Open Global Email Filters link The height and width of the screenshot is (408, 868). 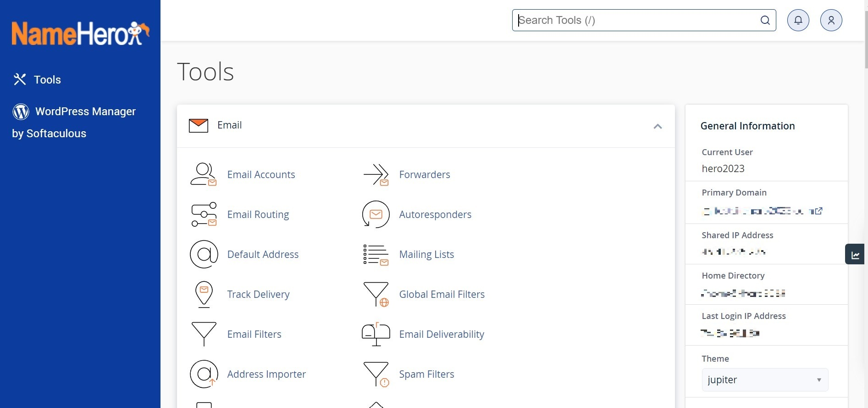[x=442, y=294]
